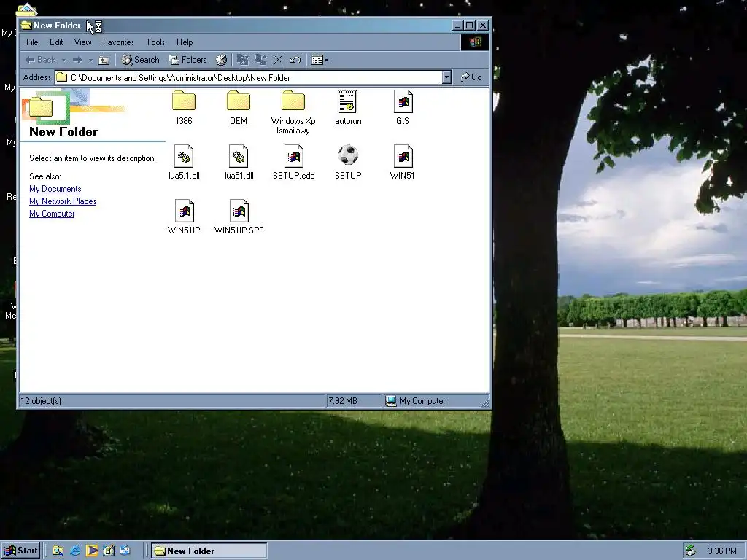Click the system tray hardware icon
Screen dimensions: 747x560
(692, 551)
